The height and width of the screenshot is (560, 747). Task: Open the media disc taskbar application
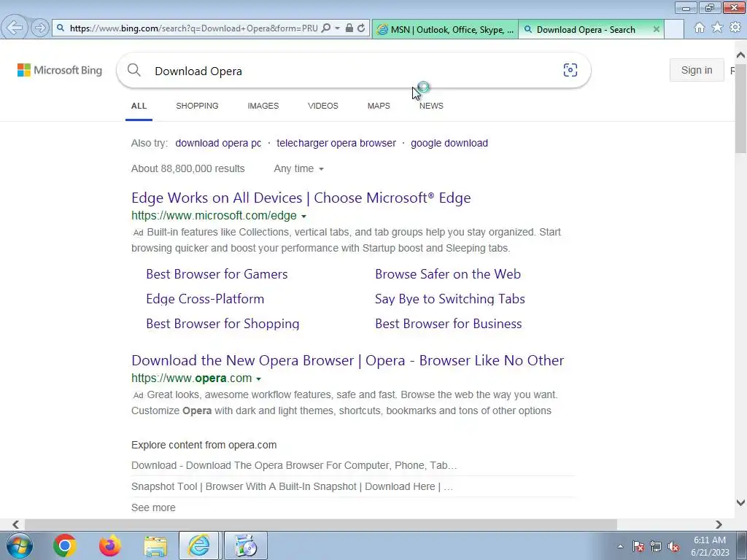246,545
